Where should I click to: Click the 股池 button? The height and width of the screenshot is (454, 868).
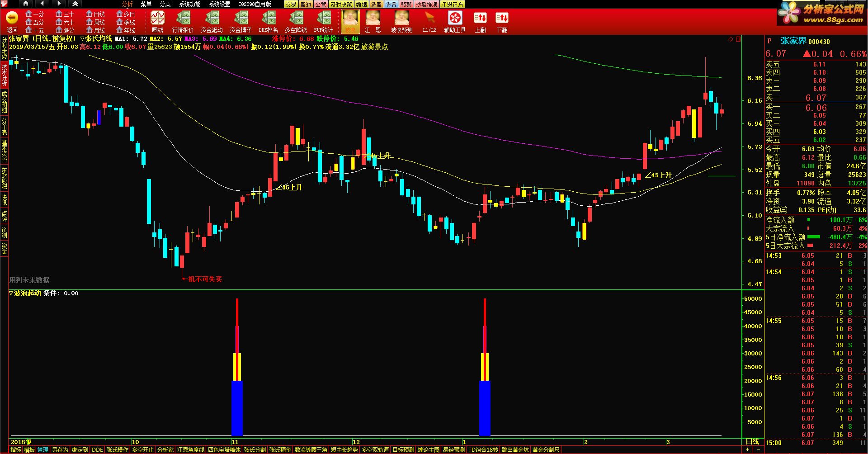(306, 4)
